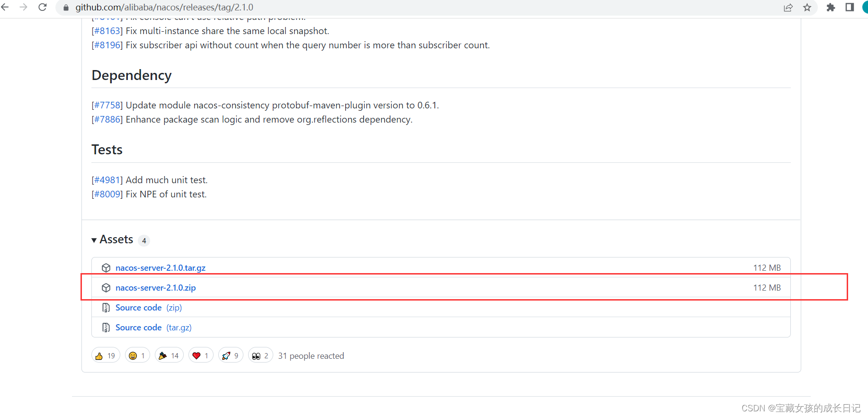Open the extensions puzzle icon
Screen dimensions: 868x417
(x=831, y=8)
